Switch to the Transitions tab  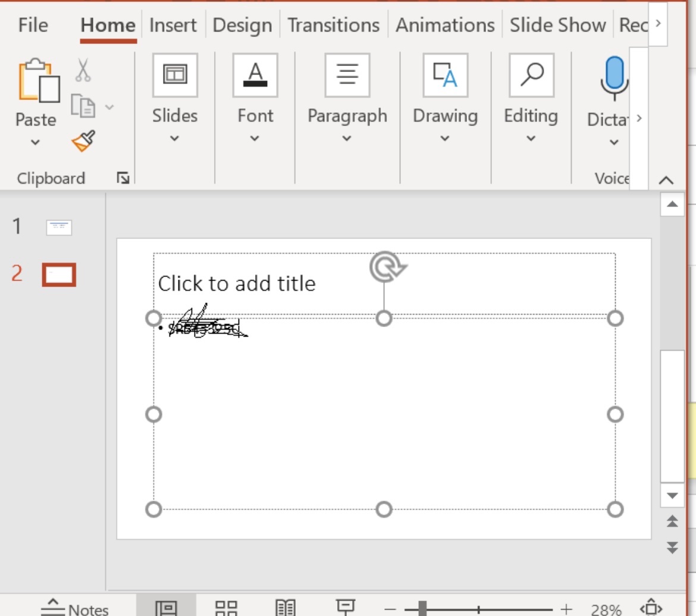[x=333, y=26]
